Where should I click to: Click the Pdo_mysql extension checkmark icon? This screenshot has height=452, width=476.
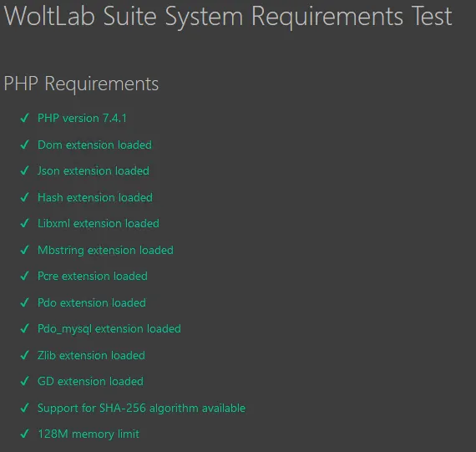point(24,328)
